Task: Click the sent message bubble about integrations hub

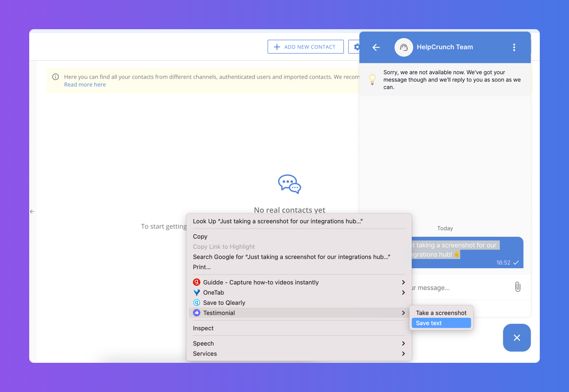Action: coord(467,253)
